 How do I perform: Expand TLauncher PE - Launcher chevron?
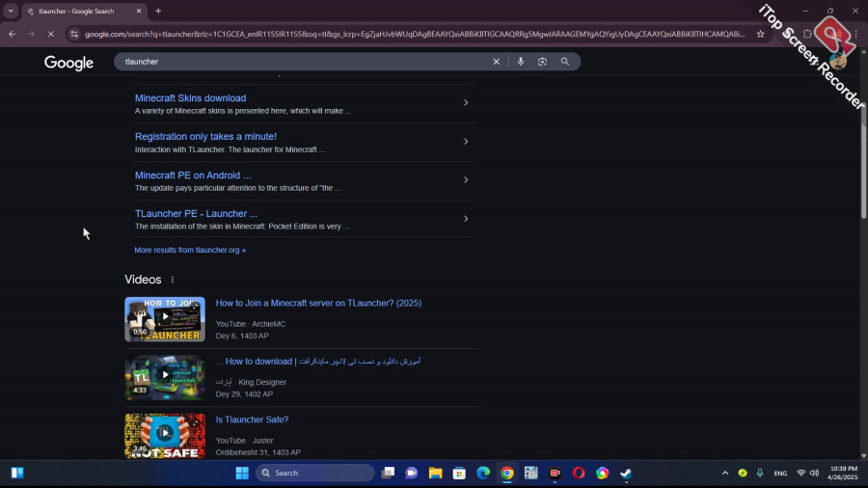(x=466, y=219)
